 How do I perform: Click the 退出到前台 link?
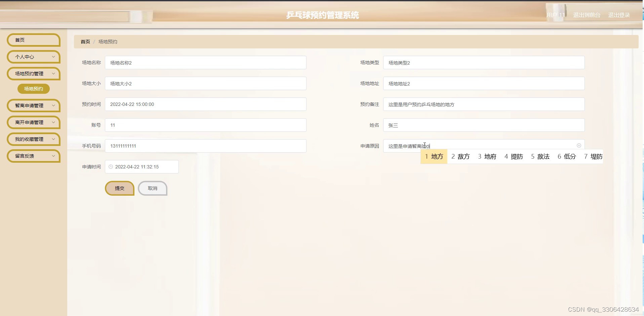(x=587, y=15)
